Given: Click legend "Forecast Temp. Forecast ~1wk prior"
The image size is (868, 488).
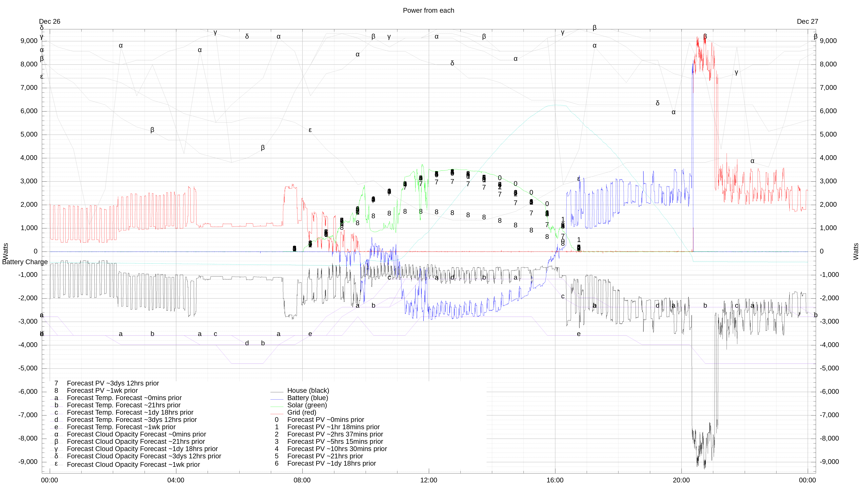Looking at the screenshot, I should [x=121, y=427].
